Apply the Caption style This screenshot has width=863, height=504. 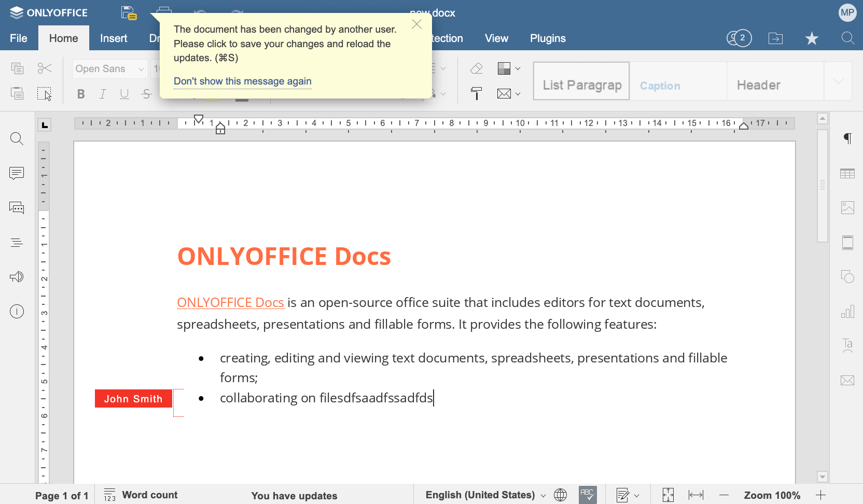[x=678, y=81]
